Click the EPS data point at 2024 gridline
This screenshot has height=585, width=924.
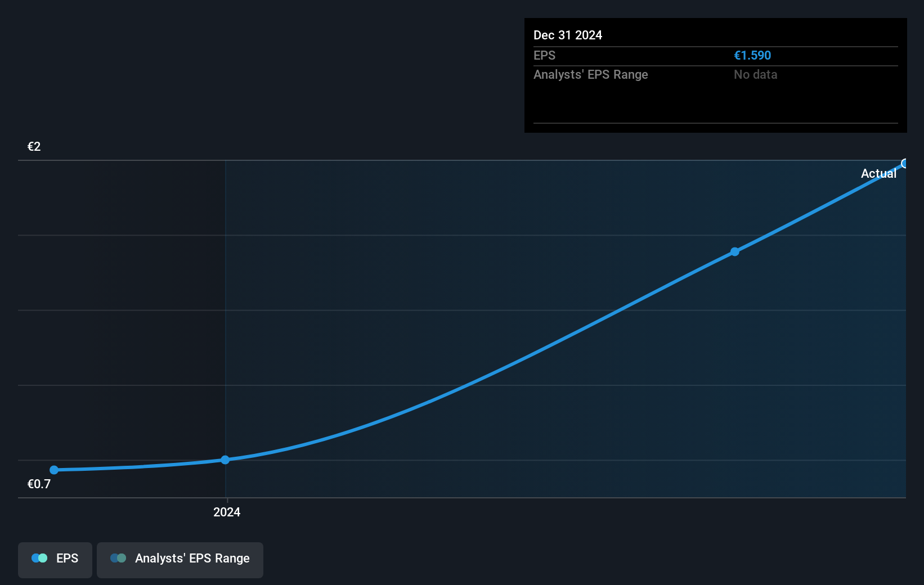[225, 460]
